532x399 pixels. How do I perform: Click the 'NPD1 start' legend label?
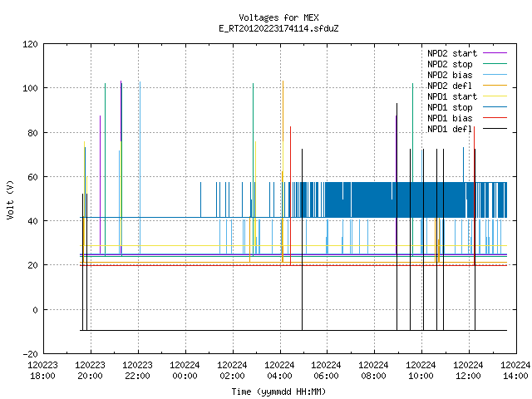tap(452, 96)
